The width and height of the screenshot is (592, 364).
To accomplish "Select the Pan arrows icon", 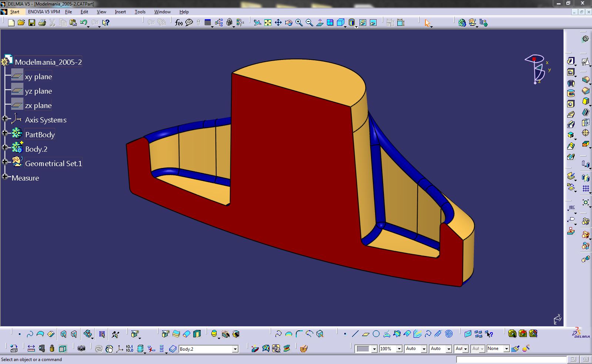I will (278, 23).
